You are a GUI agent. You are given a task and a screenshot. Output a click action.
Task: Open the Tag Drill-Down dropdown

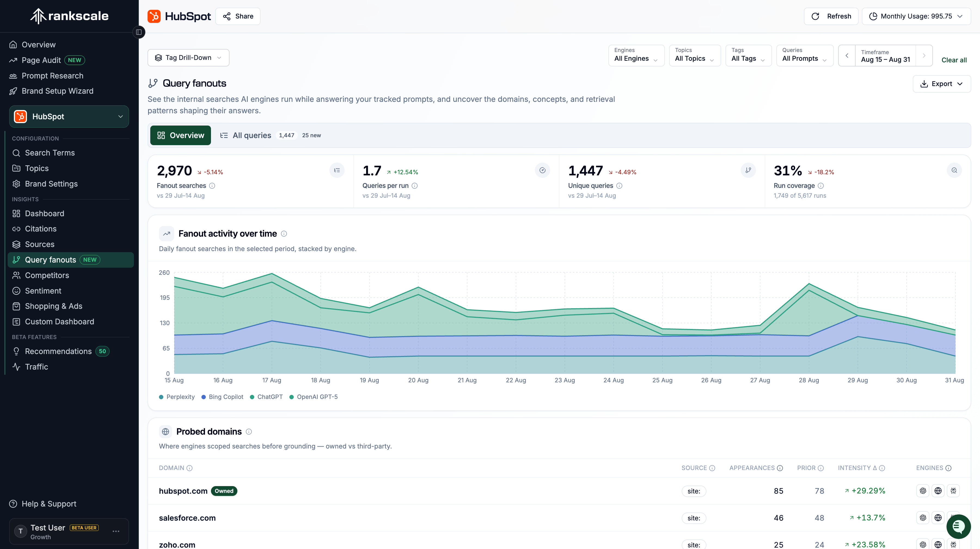click(188, 58)
